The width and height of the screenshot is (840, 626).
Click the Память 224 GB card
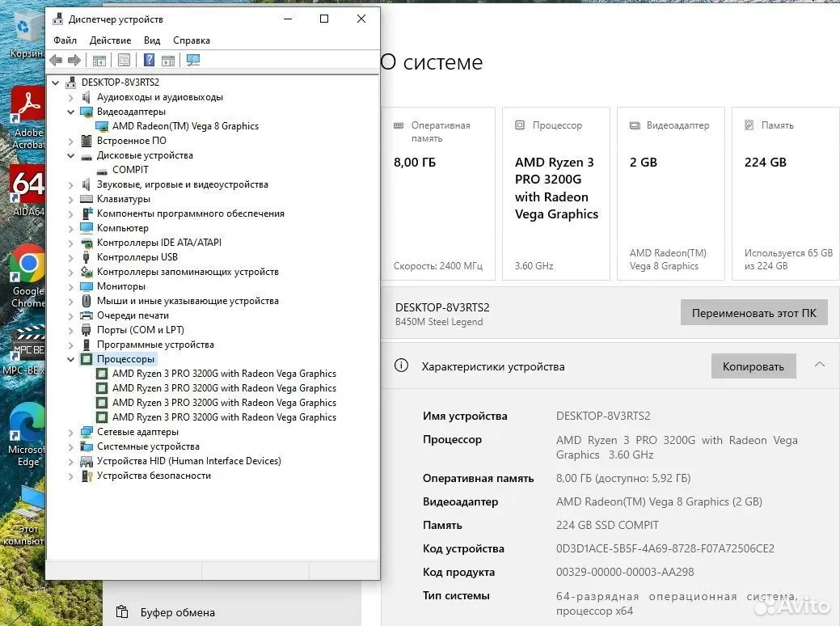(785, 193)
